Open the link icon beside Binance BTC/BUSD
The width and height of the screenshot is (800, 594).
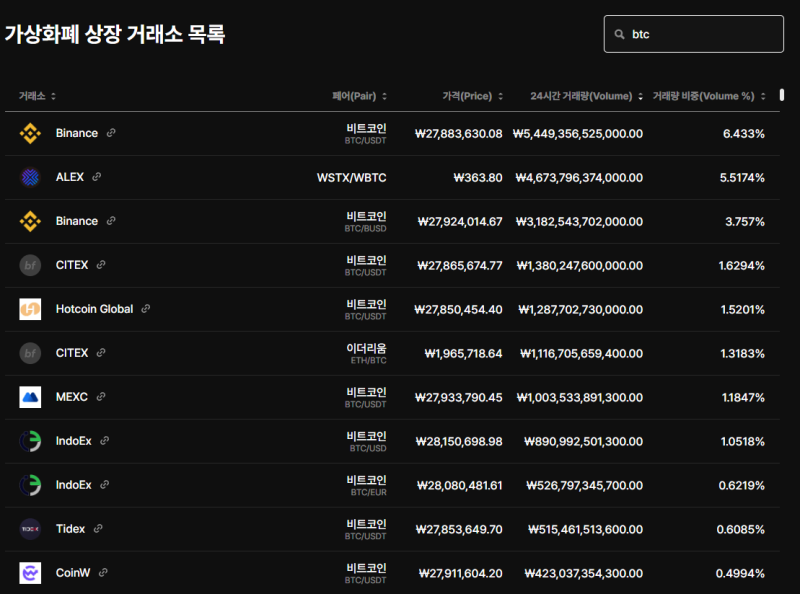point(111,220)
